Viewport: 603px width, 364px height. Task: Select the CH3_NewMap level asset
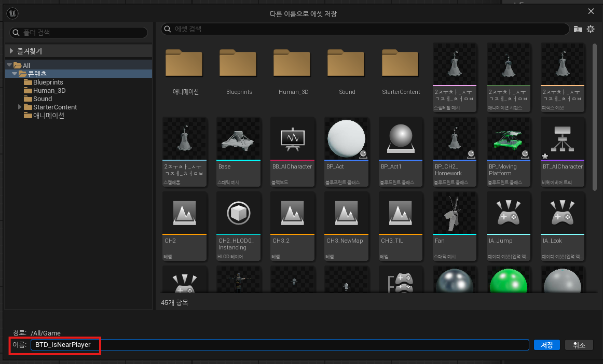point(346,226)
